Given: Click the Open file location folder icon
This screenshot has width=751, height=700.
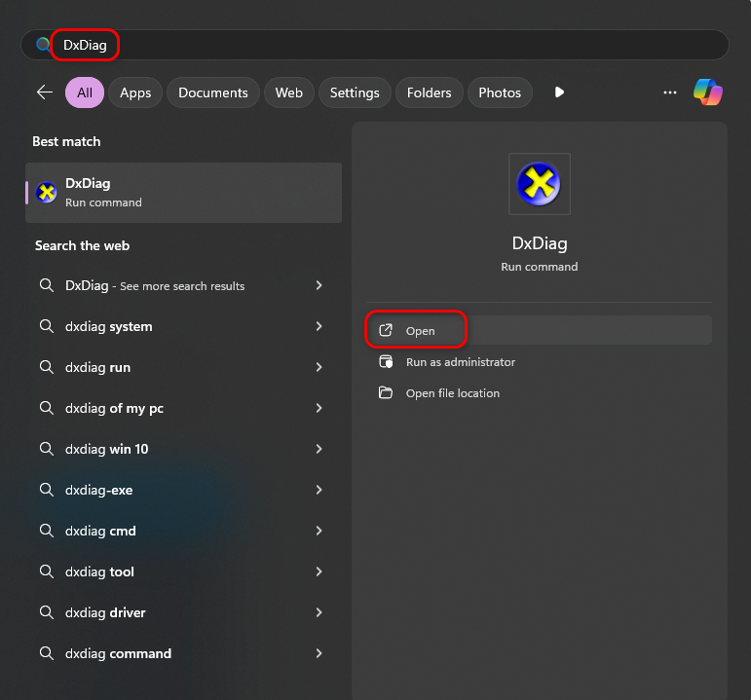Looking at the screenshot, I should [x=386, y=393].
